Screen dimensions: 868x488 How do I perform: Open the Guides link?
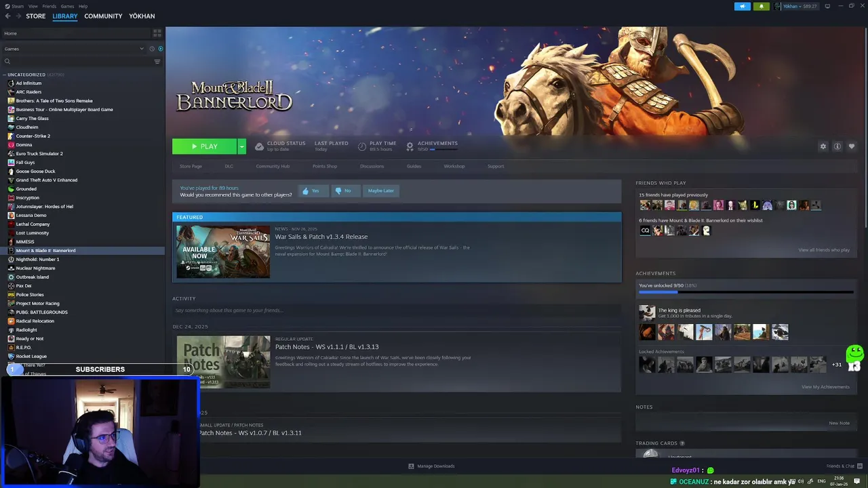[x=414, y=166]
